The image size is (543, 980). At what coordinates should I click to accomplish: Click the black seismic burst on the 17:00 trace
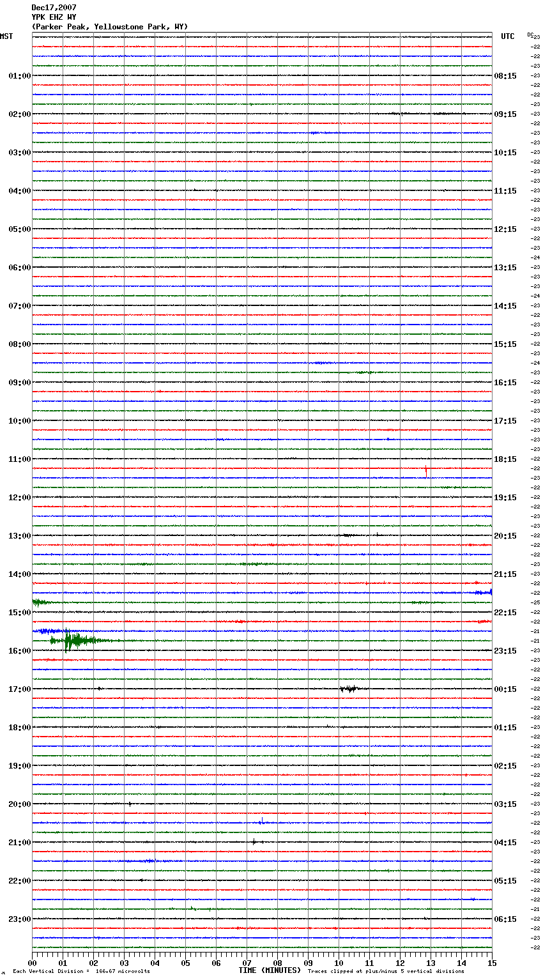point(353,689)
